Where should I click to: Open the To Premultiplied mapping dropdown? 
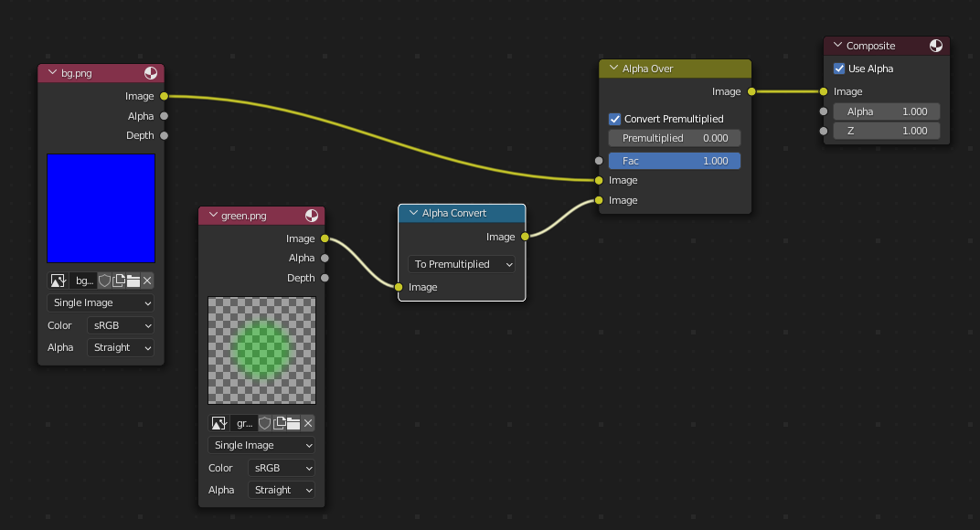point(462,264)
